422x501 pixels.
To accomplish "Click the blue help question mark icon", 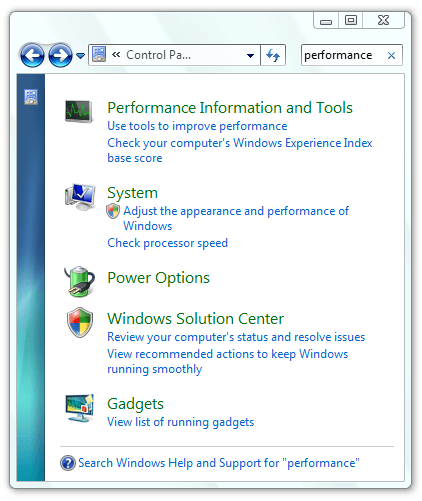I will point(68,463).
